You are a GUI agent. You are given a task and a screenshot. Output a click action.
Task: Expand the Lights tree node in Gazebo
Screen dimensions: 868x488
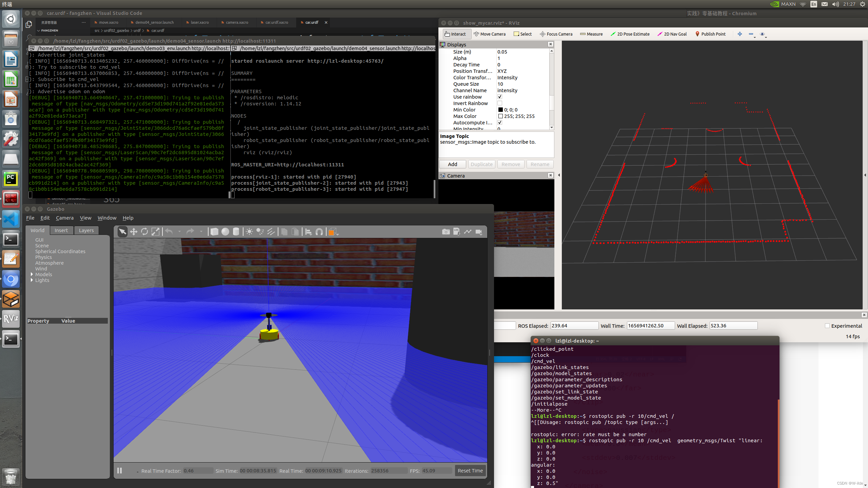32,280
